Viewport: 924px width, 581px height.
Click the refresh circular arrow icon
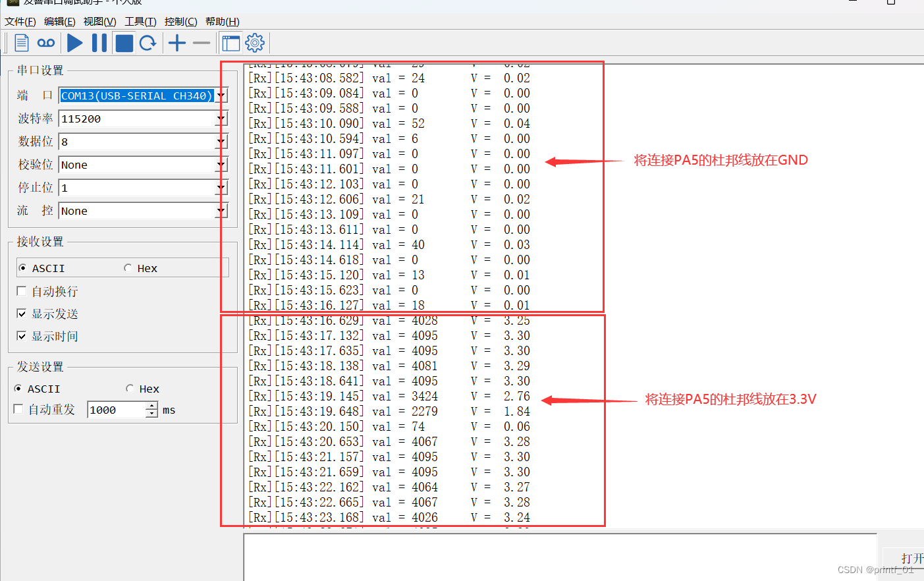click(148, 43)
